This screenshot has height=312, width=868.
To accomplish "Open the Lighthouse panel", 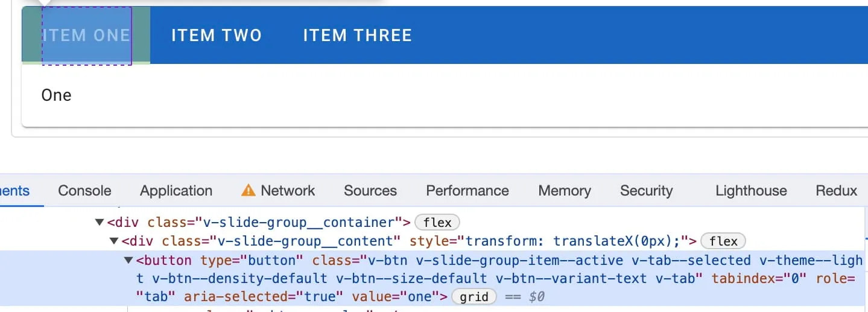I will pyautogui.click(x=751, y=191).
